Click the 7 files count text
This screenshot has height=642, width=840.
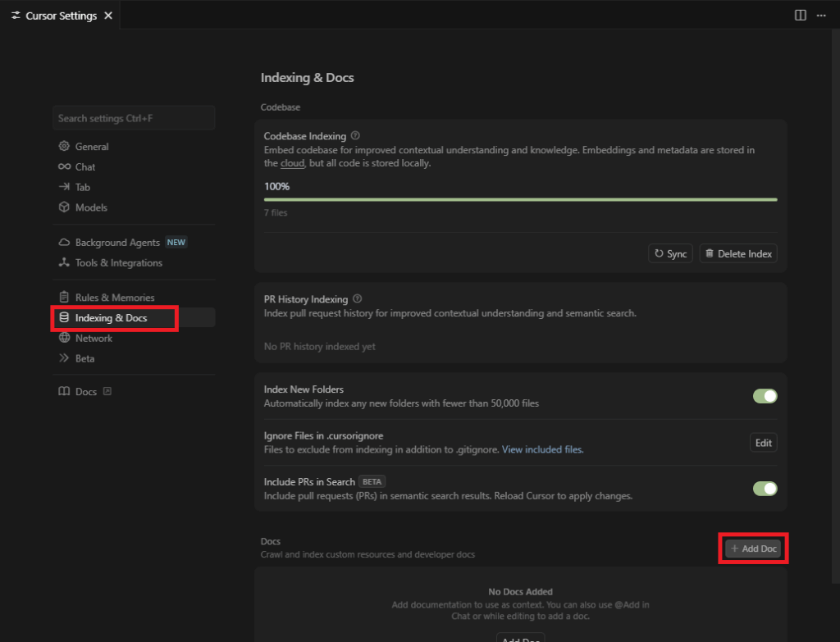[x=276, y=212]
